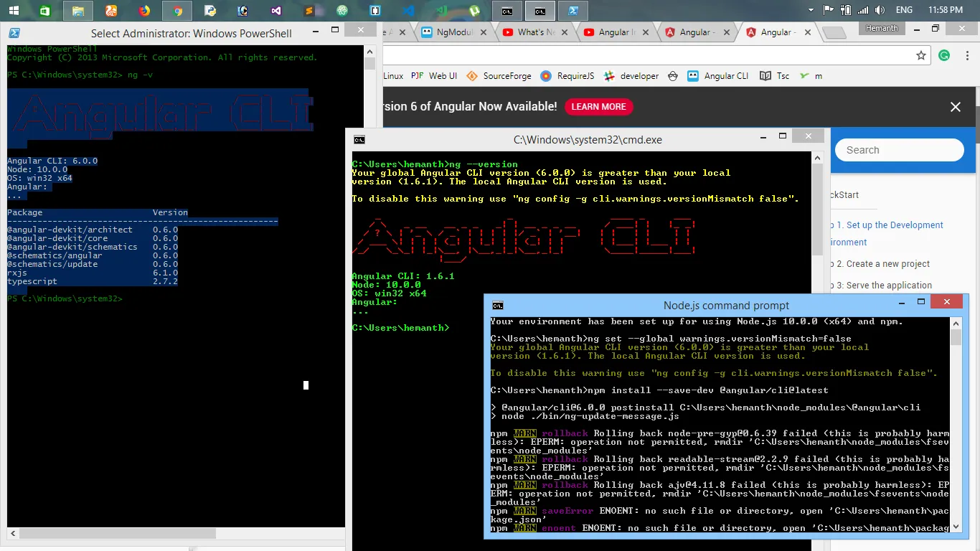
Task: Open the Windows Start menu
Action: point(13,11)
